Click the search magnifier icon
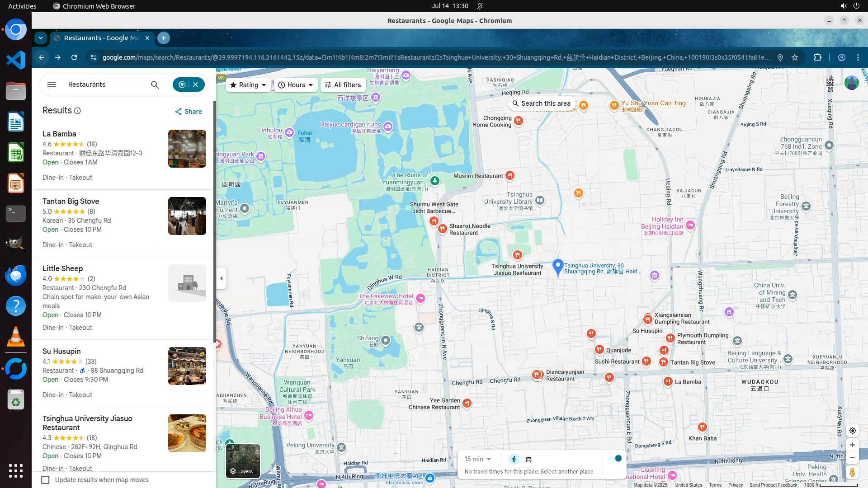Viewport: 868px width, 488px height. [155, 84]
